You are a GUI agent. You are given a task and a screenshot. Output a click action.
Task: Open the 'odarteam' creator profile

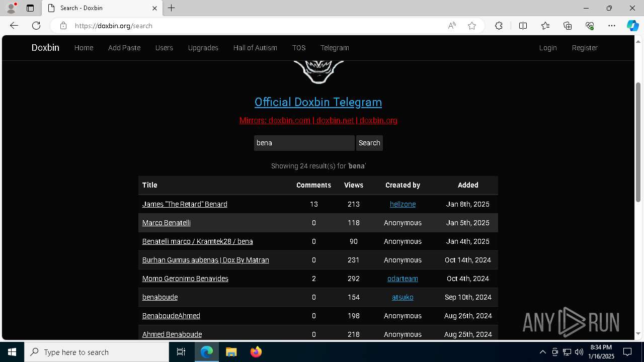click(x=403, y=279)
